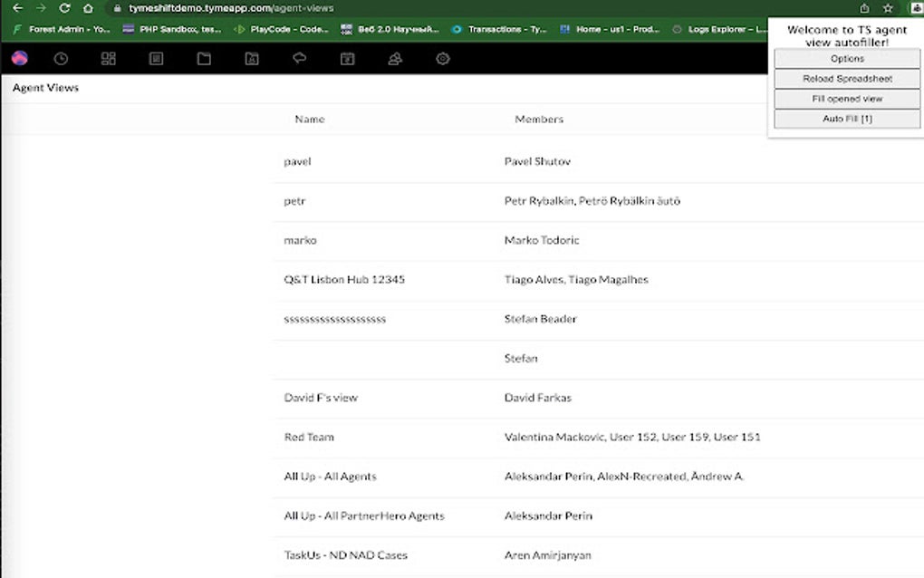Viewport: 924px width, 578px height.
Task: Open the chat bubble icon
Action: point(299,58)
